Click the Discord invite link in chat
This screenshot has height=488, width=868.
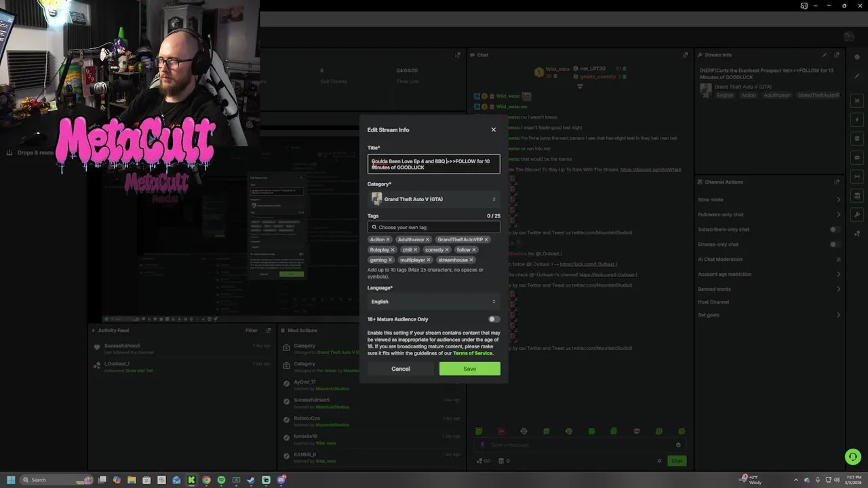651,169
